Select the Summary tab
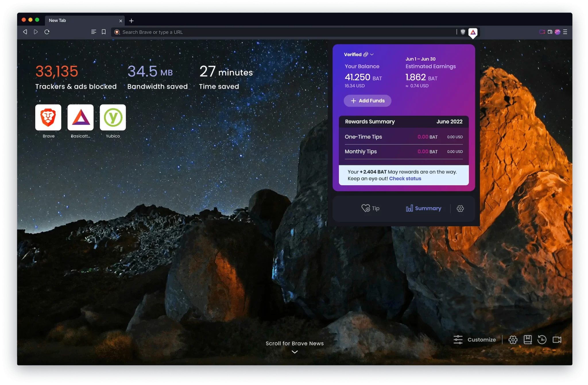Viewport: 588px width, 385px height. (x=423, y=208)
